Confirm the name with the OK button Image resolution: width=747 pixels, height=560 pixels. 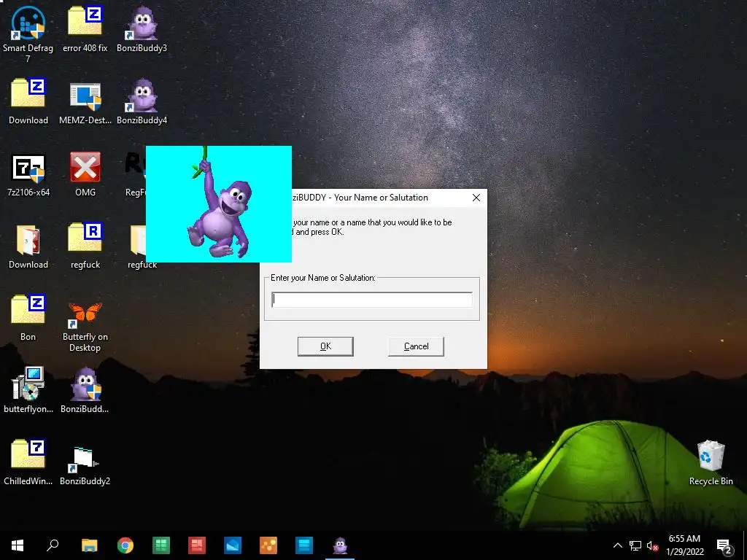[325, 346]
